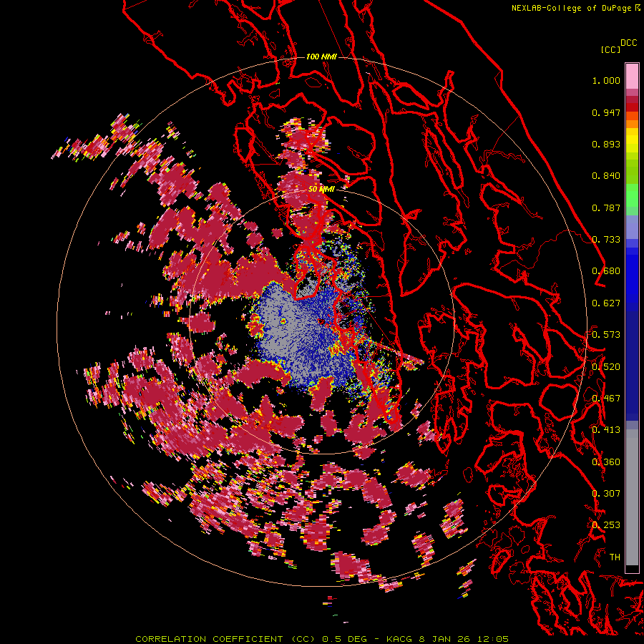The height and width of the screenshot is (644, 644).
Task: Pick the light pink swatch atop color scale
Action: [x=632, y=76]
